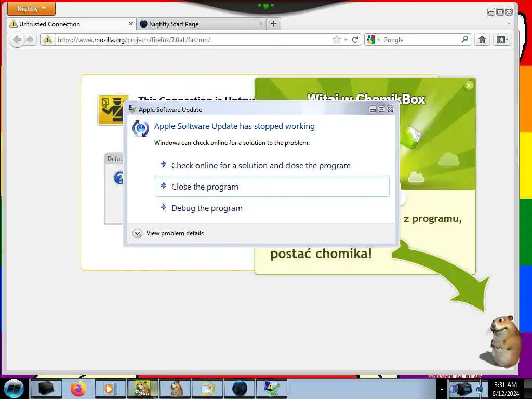Click the Apple Software Update dialog title icon
The width and height of the screenshot is (532, 399).
(x=132, y=109)
